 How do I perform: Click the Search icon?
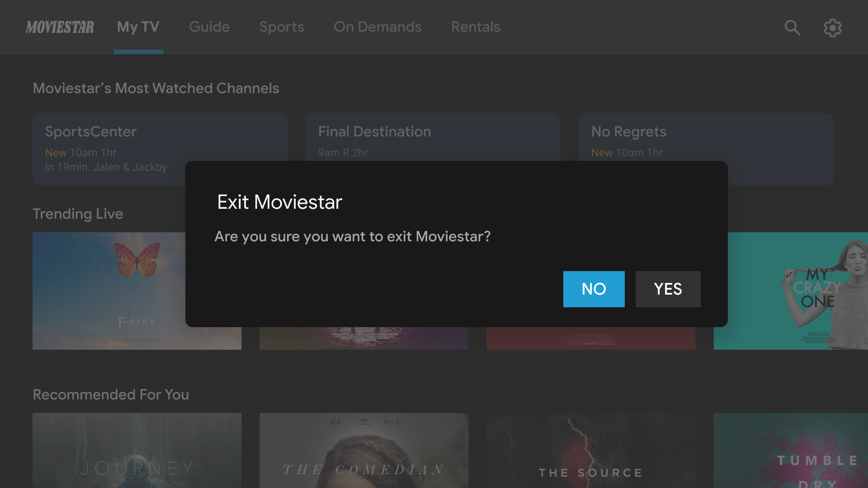(793, 27)
